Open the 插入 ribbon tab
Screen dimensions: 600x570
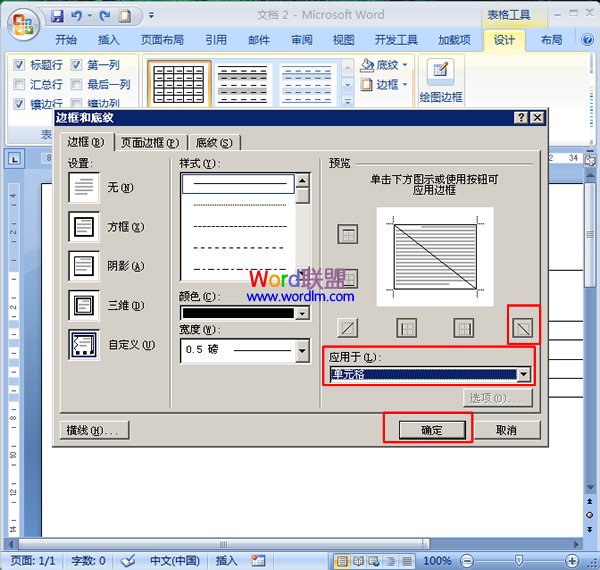(108, 40)
